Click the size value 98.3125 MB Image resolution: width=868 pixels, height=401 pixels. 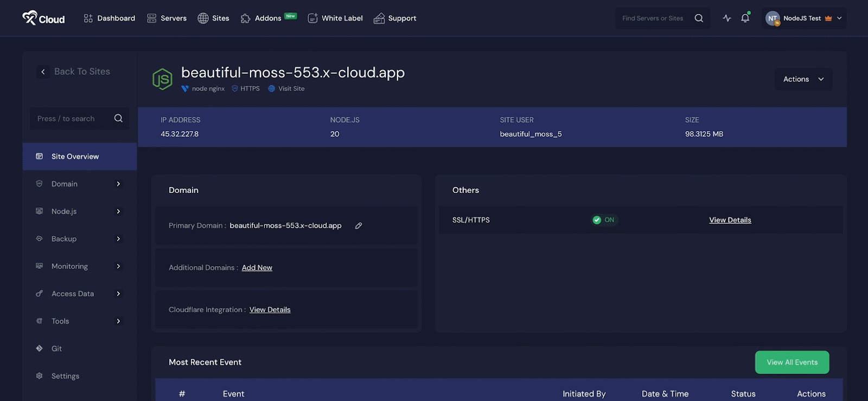(704, 134)
